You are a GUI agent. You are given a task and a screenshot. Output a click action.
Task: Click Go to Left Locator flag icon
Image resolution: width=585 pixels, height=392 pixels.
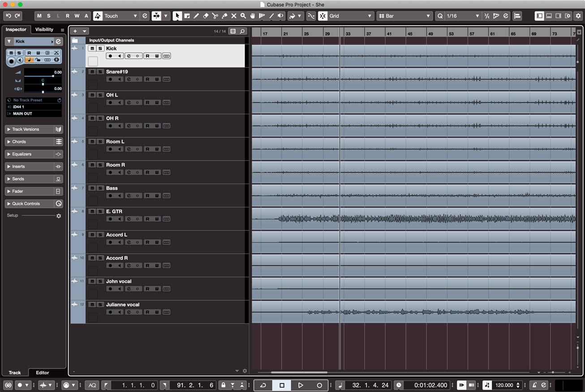pyautogui.click(x=106, y=385)
